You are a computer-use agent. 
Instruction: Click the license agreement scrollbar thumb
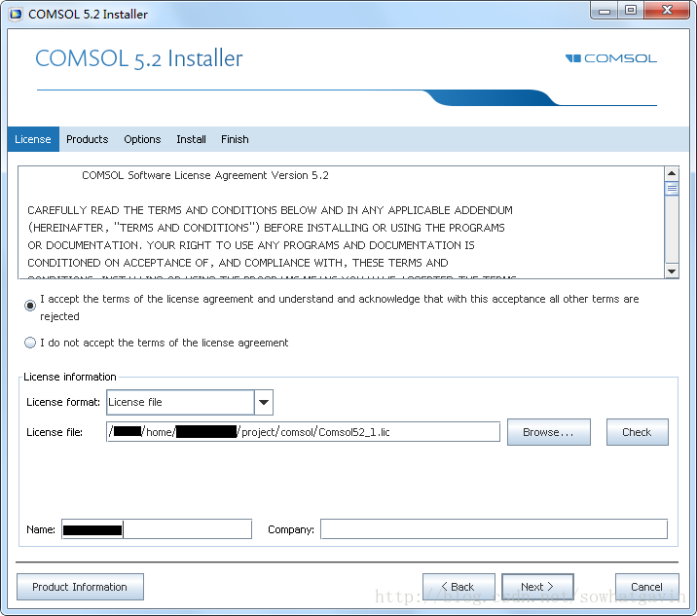(x=672, y=189)
